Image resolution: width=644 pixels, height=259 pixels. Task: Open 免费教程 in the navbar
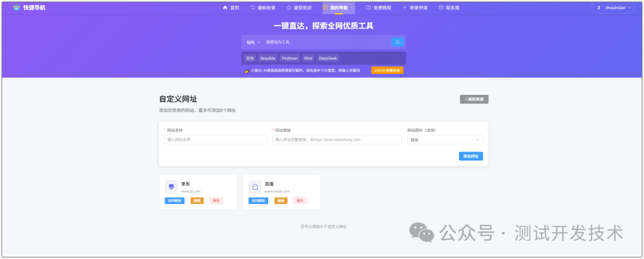379,8
